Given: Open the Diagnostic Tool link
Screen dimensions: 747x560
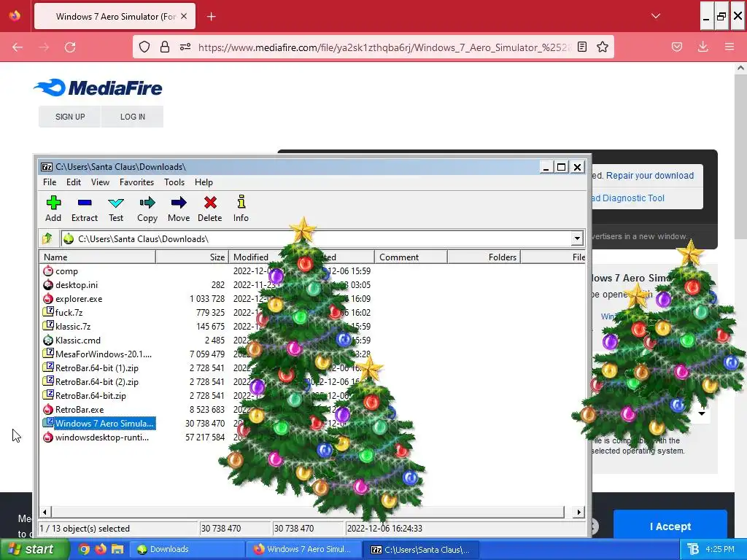Looking at the screenshot, I should 628,198.
